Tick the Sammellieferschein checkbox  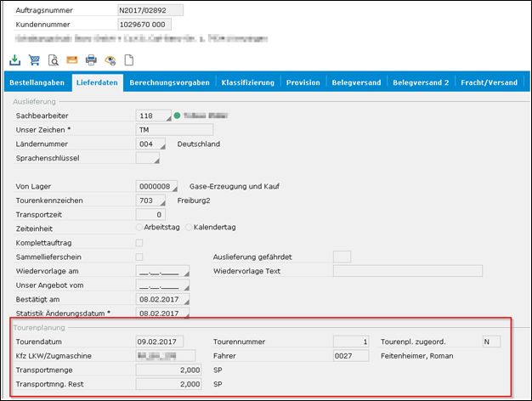[140, 257]
